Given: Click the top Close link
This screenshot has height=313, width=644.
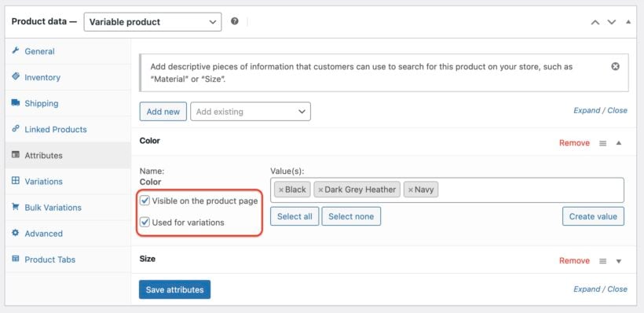Looking at the screenshot, I should (x=617, y=110).
